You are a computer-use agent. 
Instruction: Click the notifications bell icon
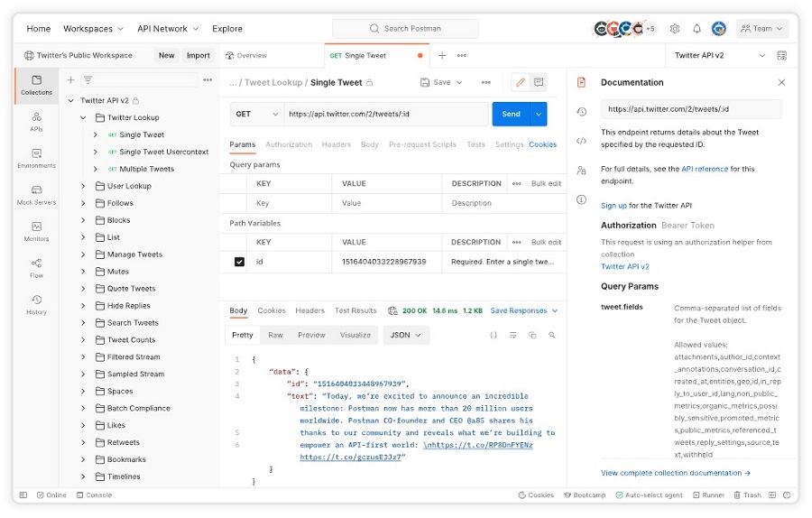pos(697,29)
